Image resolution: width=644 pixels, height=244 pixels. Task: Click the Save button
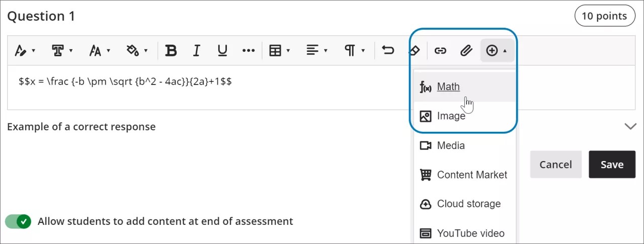[612, 165]
